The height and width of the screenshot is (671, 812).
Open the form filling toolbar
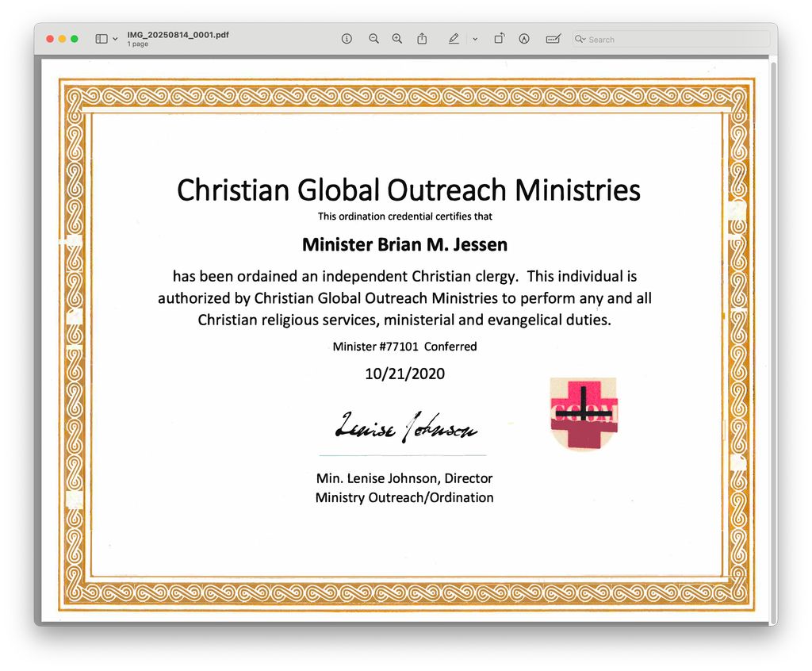point(553,39)
